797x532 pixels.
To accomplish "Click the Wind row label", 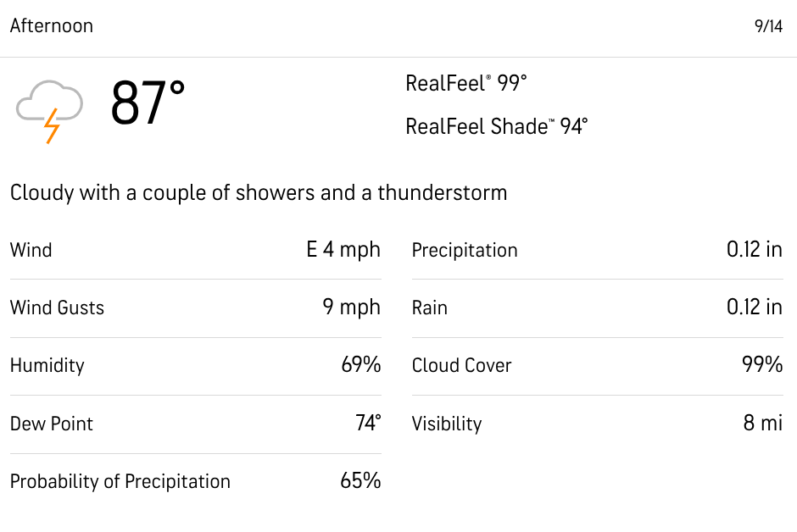I will [x=31, y=250].
